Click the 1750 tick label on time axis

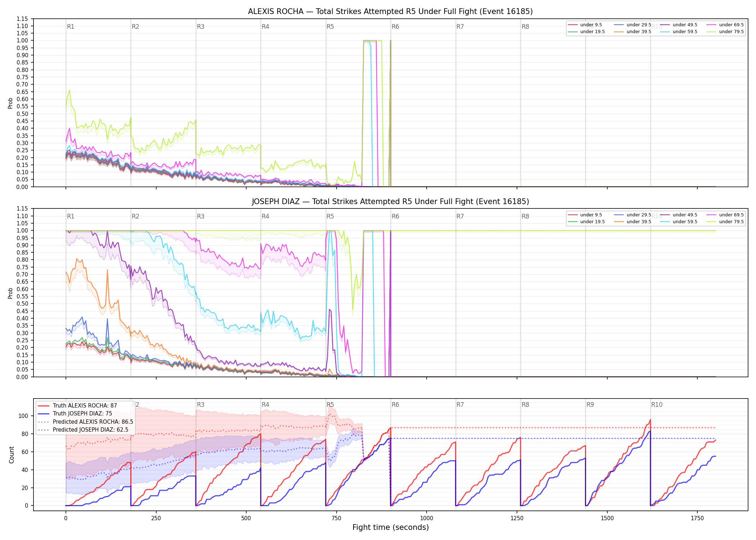[697, 518]
